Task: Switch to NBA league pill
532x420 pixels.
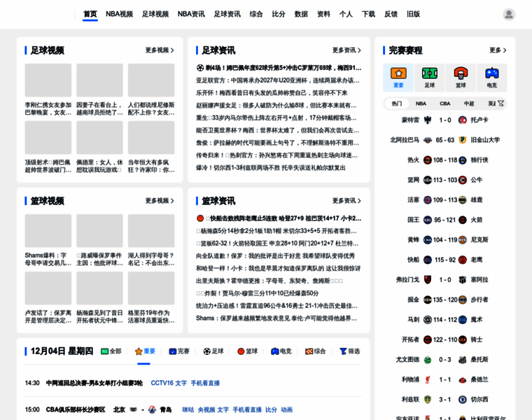Action: click(421, 104)
